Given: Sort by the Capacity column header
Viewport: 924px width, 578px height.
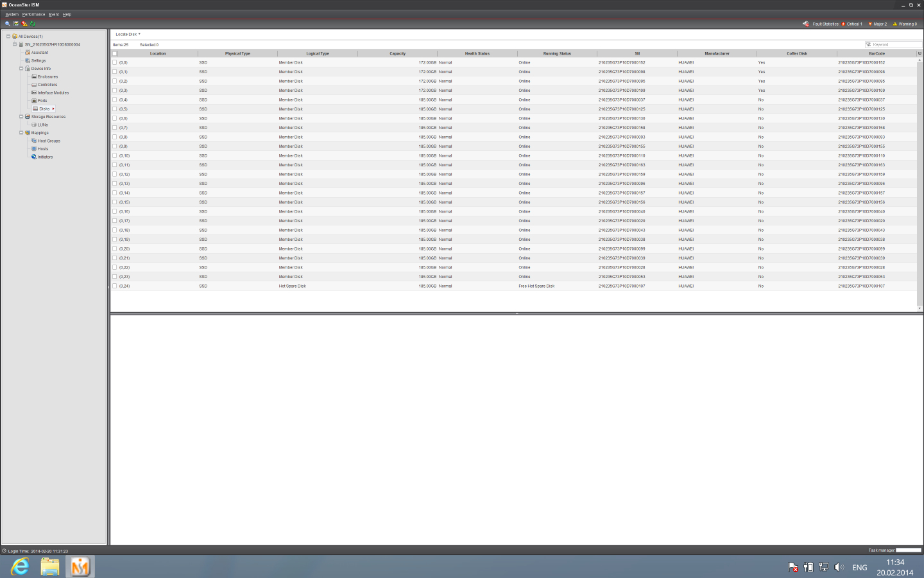Looking at the screenshot, I should coord(397,53).
